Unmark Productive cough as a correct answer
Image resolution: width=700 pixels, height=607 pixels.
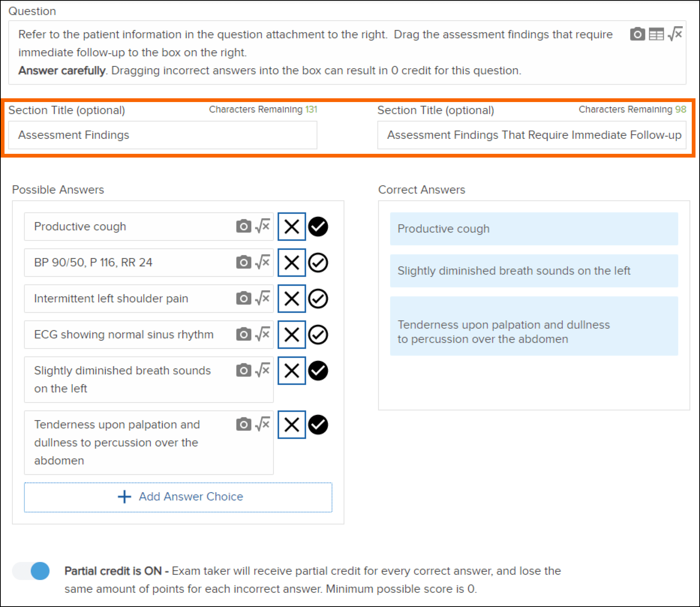(318, 226)
